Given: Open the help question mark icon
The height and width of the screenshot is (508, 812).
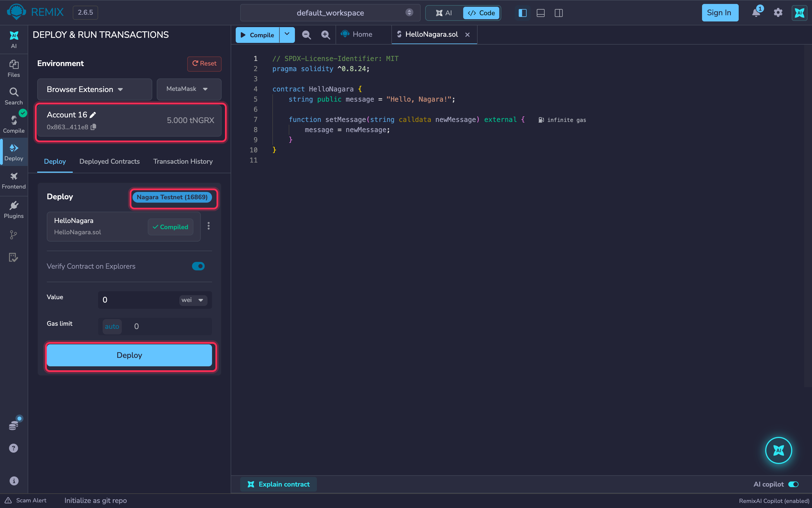Looking at the screenshot, I should (14, 448).
